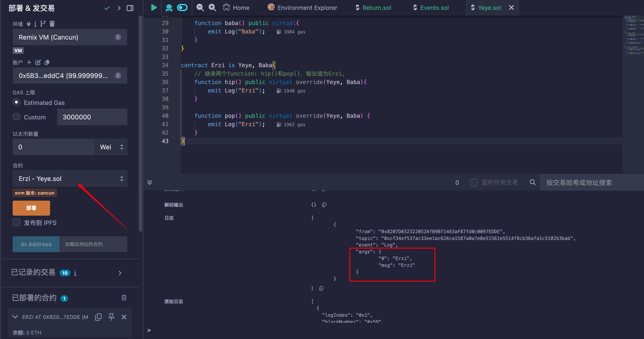Viewport: 644px width, 339px height.
Task: Copy the 日志 logs value
Action: coord(322,288)
